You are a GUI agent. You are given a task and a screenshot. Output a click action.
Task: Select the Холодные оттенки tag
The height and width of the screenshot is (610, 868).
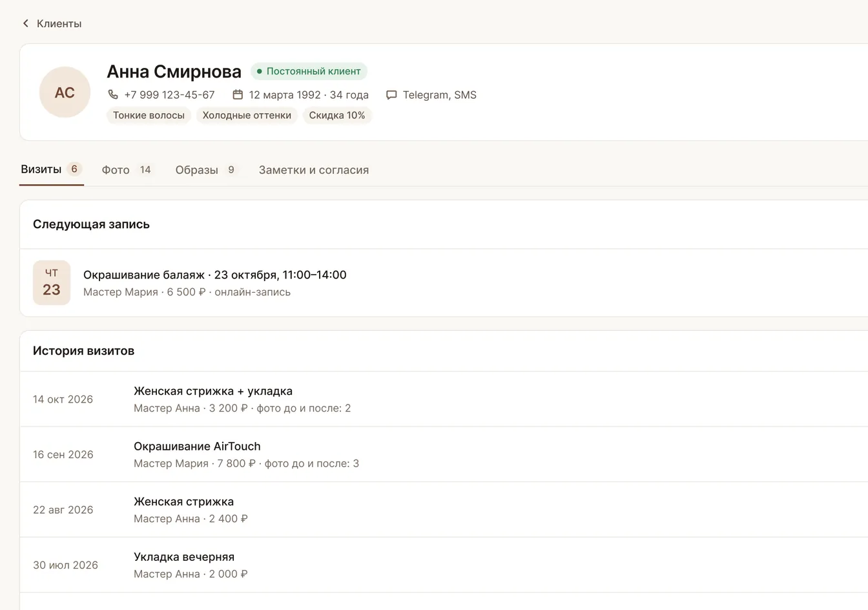(x=247, y=115)
